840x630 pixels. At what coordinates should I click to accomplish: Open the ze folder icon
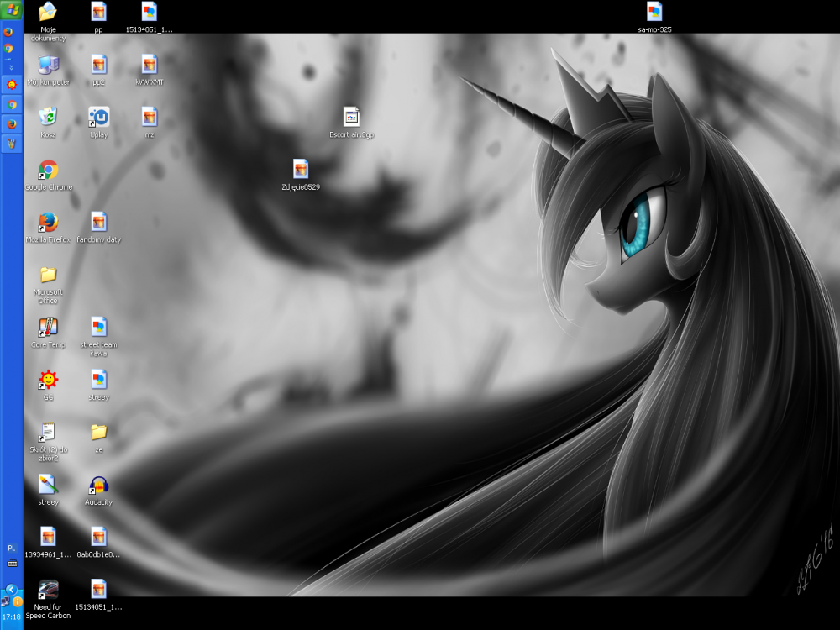click(98, 433)
